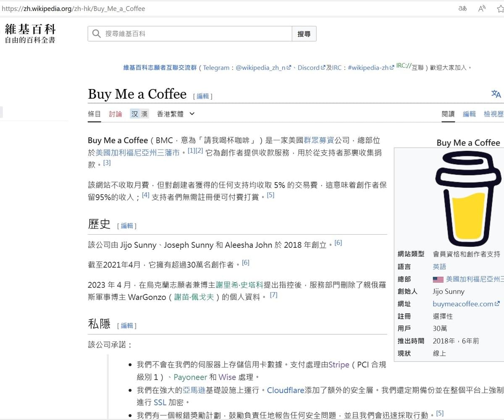Image resolution: width=504 pixels, height=420 pixels.
Task: Click the Wikipedia logo in the header
Action: pos(30,34)
